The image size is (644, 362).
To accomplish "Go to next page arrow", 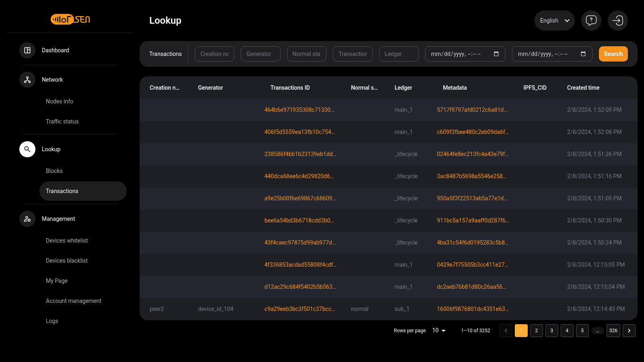I will [629, 331].
